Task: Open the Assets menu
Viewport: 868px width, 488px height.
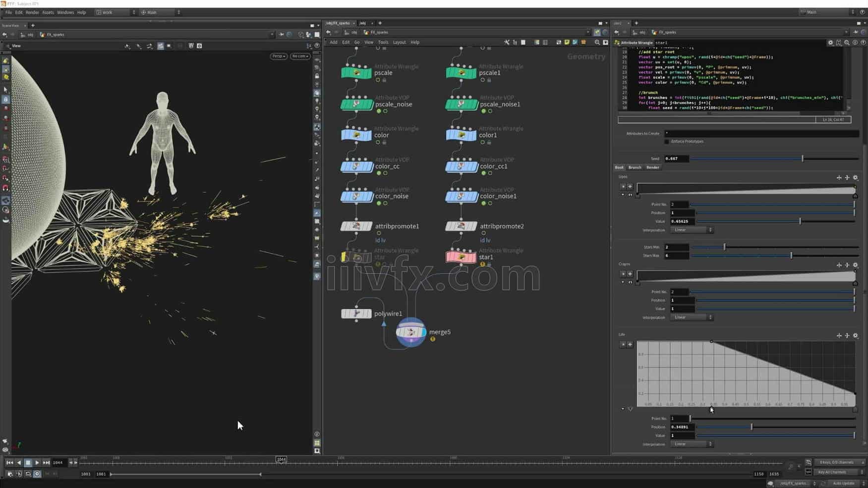Action: (x=48, y=12)
